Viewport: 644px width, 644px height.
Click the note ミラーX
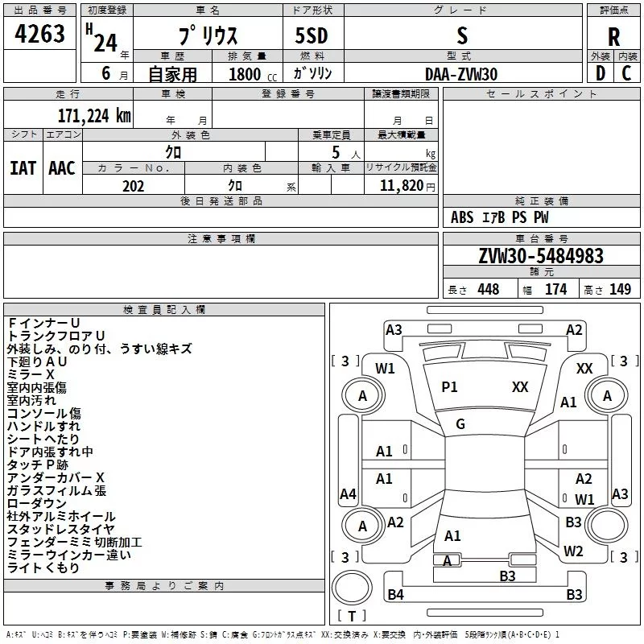point(31,374)
